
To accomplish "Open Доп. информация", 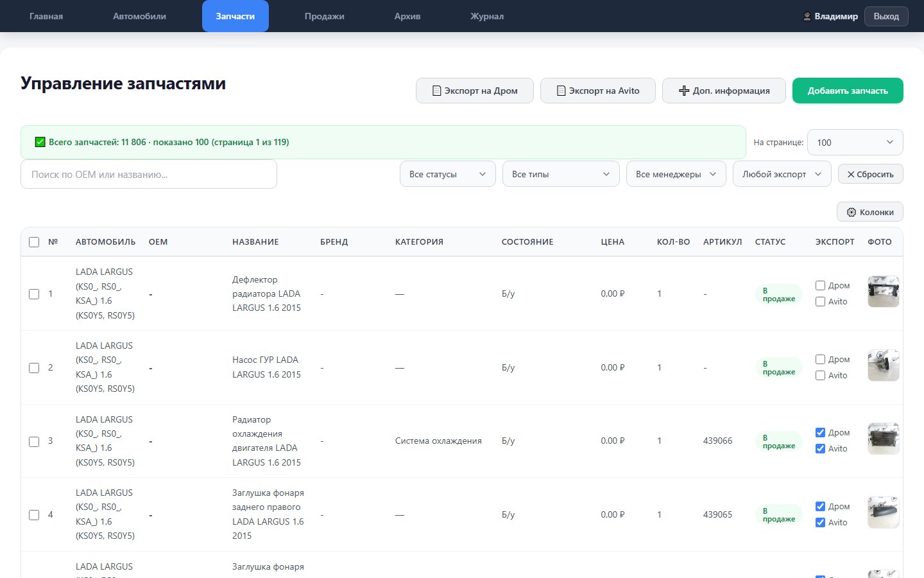I will pos(724,91).
